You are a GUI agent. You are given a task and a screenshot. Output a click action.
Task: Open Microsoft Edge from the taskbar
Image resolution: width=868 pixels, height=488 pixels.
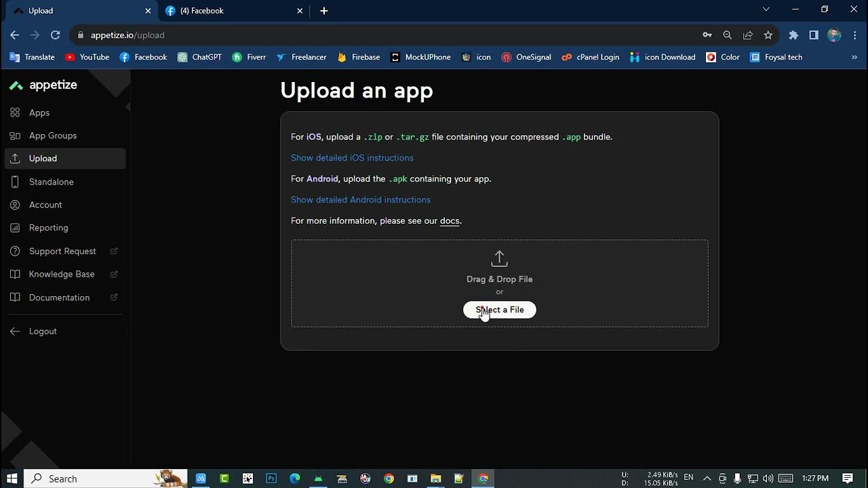click(x=294, y=479)
